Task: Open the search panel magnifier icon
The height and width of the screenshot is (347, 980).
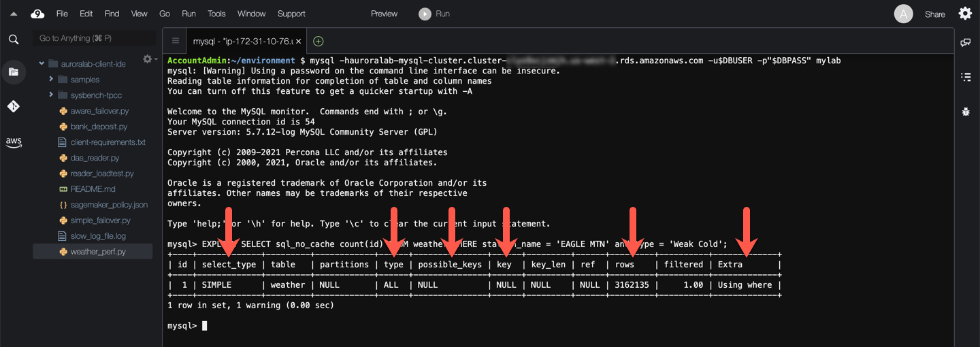Action: coord(14,39)
